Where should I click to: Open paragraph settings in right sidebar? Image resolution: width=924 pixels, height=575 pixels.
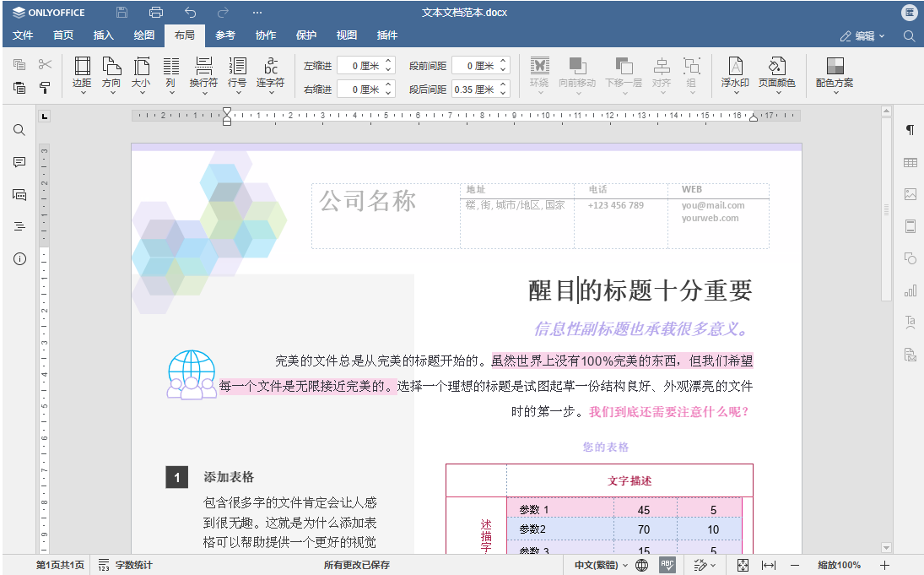tap(910, 130)
